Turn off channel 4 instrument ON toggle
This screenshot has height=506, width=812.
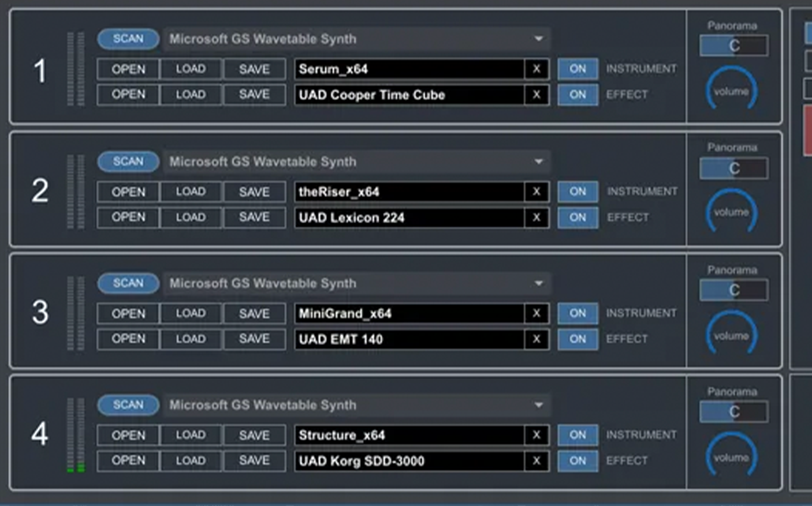[578, 435]
